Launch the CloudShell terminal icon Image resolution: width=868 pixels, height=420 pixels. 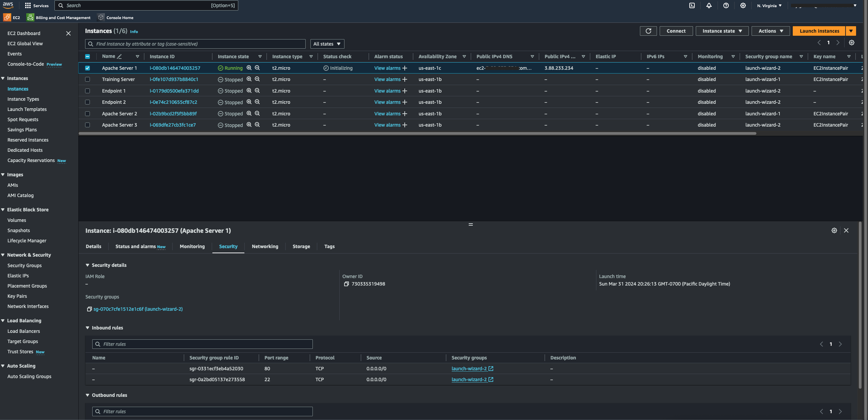click(692, 5)
